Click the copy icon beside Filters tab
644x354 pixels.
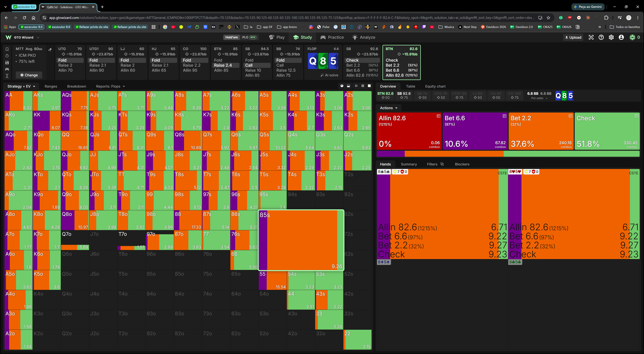point(442,164)
